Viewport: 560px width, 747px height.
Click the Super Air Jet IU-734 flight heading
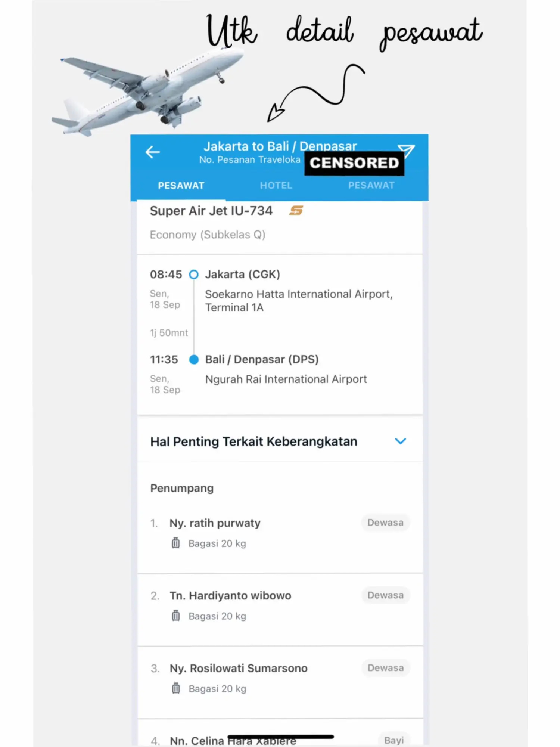point(211,211)
